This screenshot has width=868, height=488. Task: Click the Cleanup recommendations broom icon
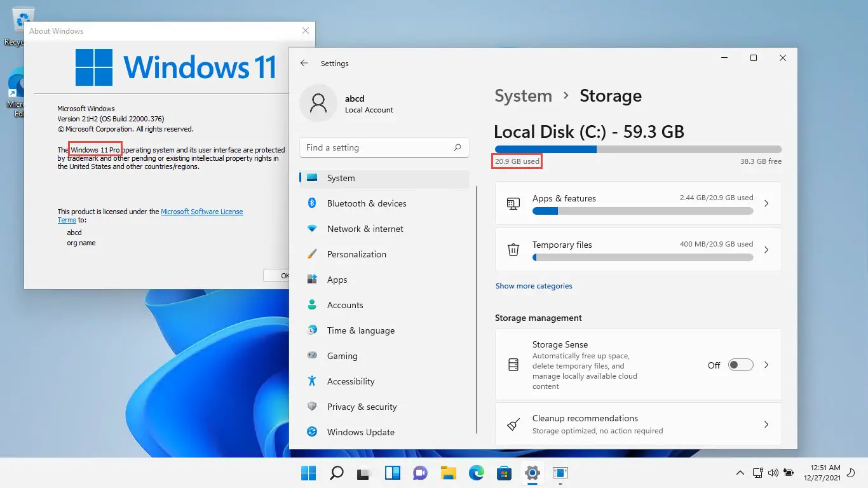[x=513, y=424]
